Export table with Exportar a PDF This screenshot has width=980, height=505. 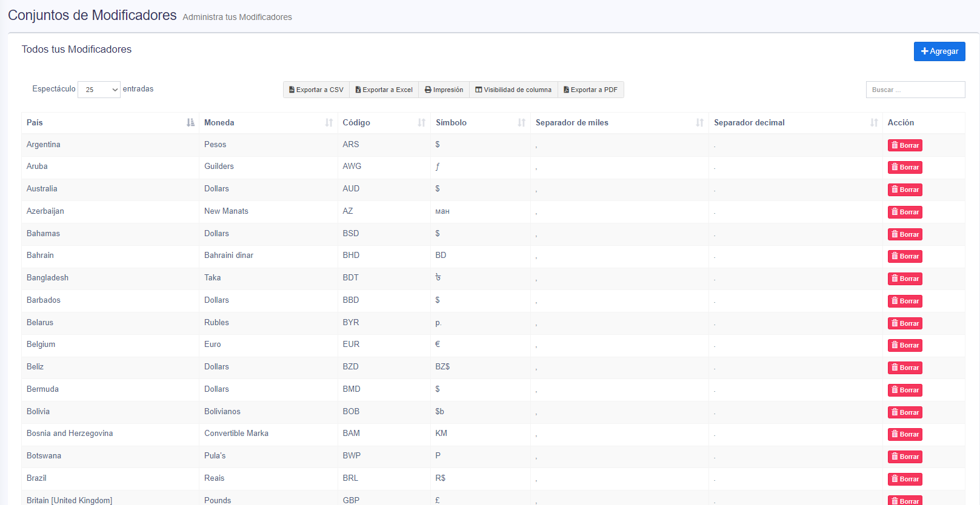click(x=590, y=90)
